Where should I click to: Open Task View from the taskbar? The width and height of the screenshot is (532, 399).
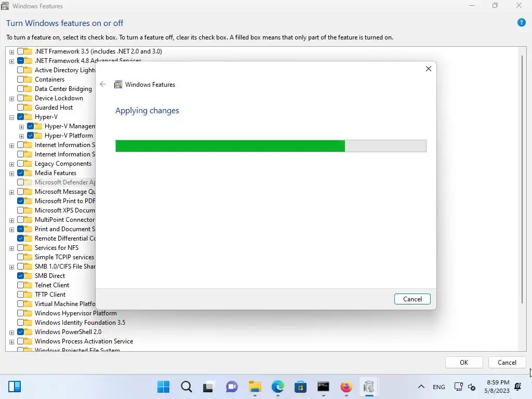click(208, 387)
